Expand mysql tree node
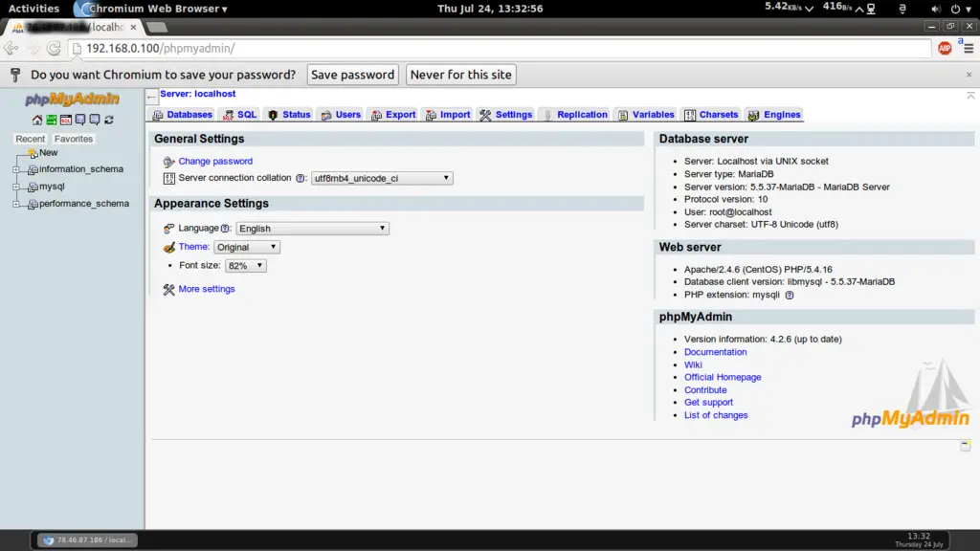The image size is (980, 551). (16, 187)
